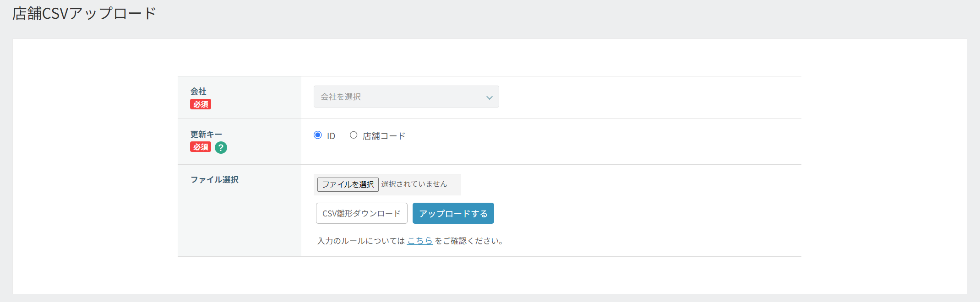Download the CSV template via CSV雛形ダウンロード
The image size is (980, 302).
(x=361, y=213)
